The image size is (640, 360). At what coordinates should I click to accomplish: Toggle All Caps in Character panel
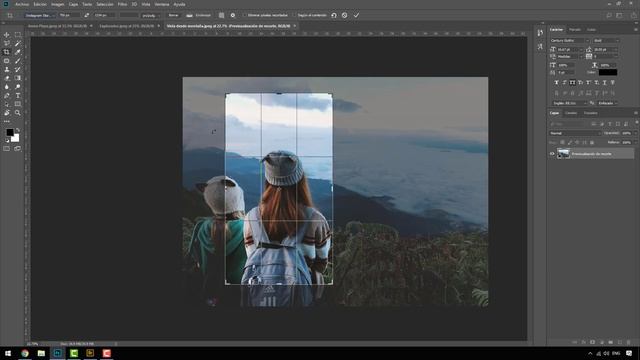coord(572,82)
